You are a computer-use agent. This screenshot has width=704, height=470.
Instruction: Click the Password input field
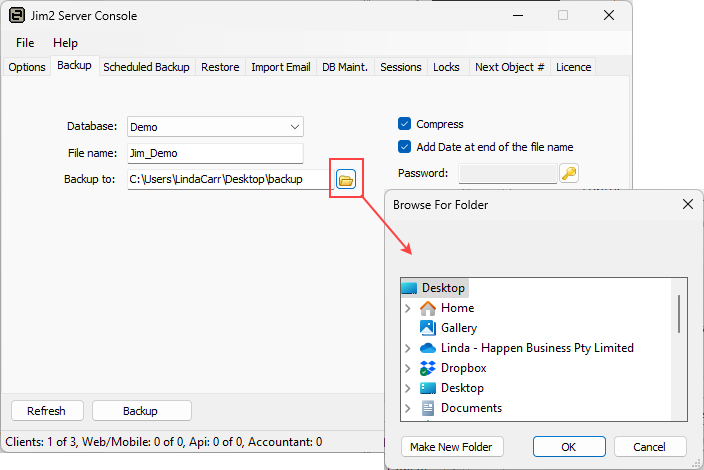coord(507,173)
